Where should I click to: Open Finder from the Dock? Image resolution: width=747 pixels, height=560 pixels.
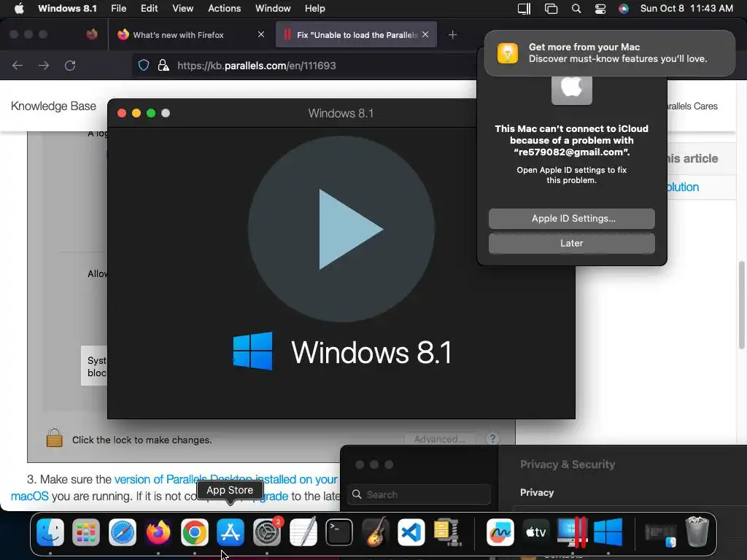point(50,532)
